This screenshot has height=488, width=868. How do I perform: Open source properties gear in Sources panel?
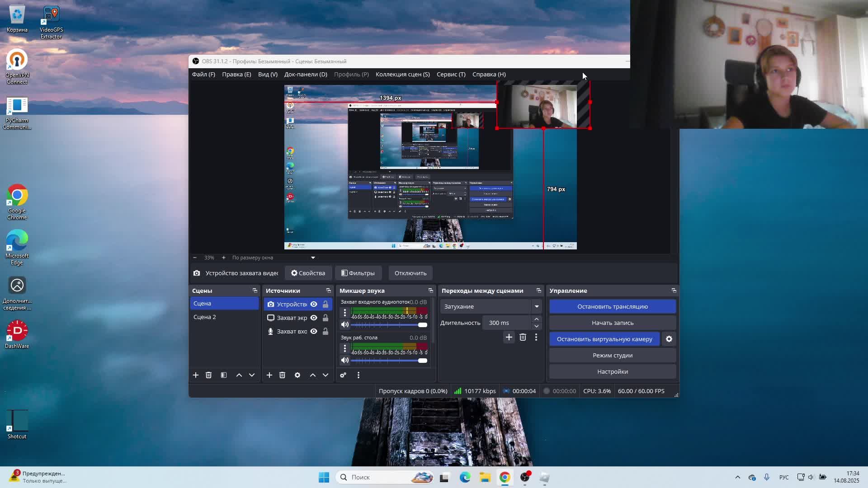click(x=297, y=375)
